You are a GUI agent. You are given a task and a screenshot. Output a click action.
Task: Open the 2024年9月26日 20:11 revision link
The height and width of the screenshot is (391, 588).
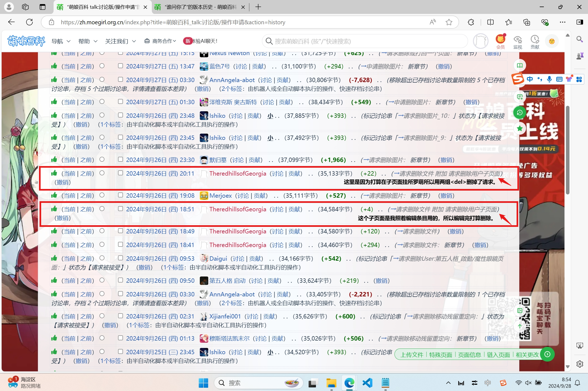160,173
